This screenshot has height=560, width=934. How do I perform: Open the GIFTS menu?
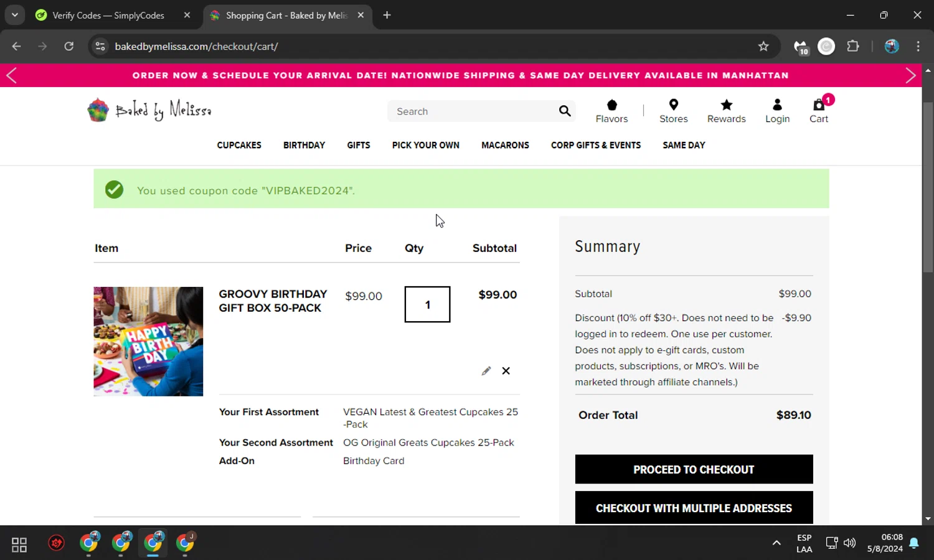359,145
